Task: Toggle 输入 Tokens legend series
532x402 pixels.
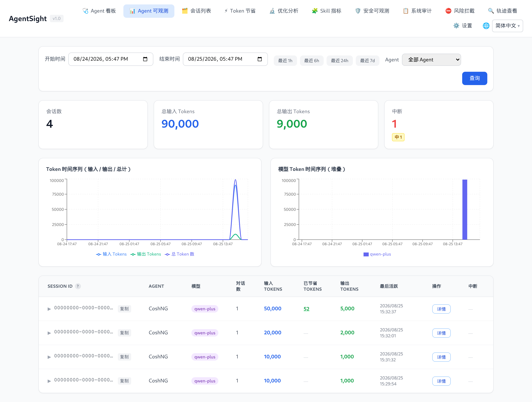Action: (x=111, y=254)
